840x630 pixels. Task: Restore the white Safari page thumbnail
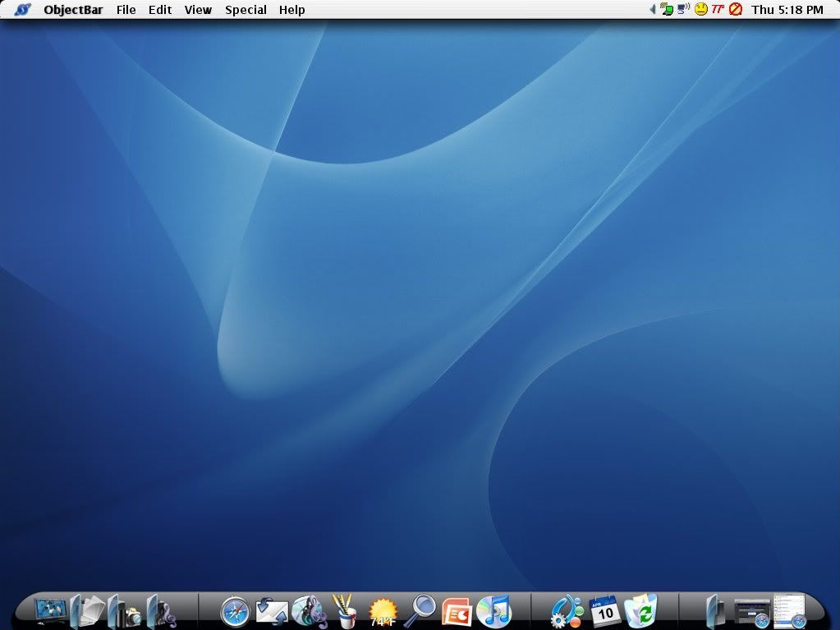(790, 610)
